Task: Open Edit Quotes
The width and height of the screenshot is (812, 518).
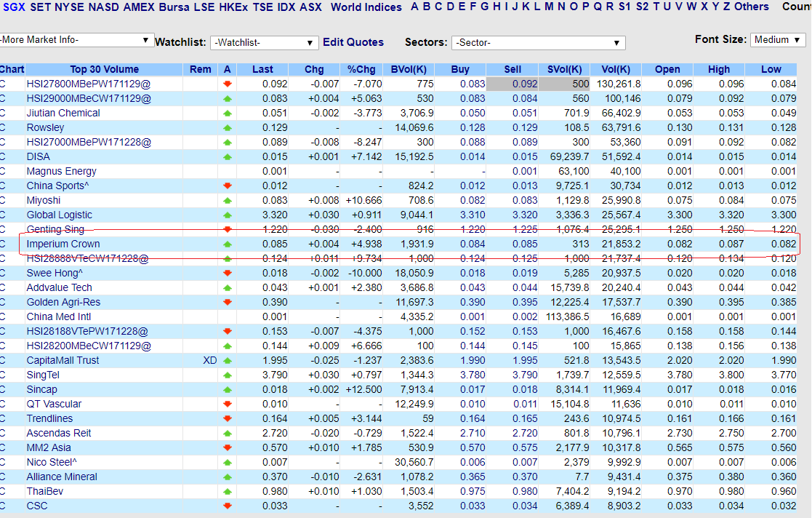Action: point(353,42)
